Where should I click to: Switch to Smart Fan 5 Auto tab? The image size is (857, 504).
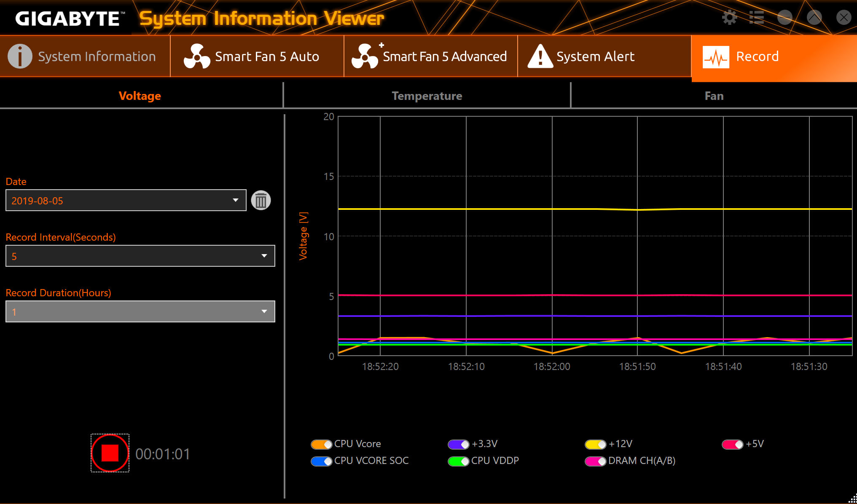coord(257,56)
